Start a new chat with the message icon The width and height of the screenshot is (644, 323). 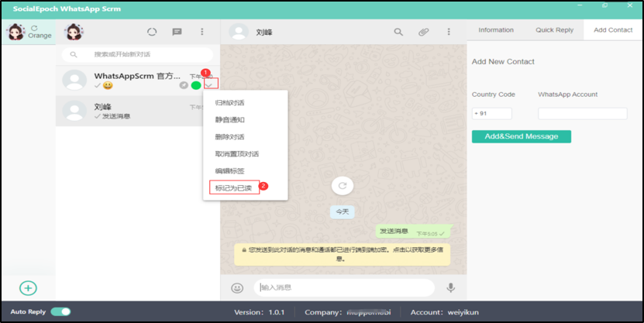177,32
